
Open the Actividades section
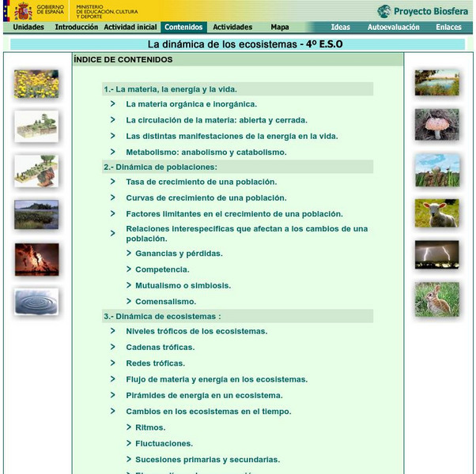pyautogui.click(x=232, y=28)
